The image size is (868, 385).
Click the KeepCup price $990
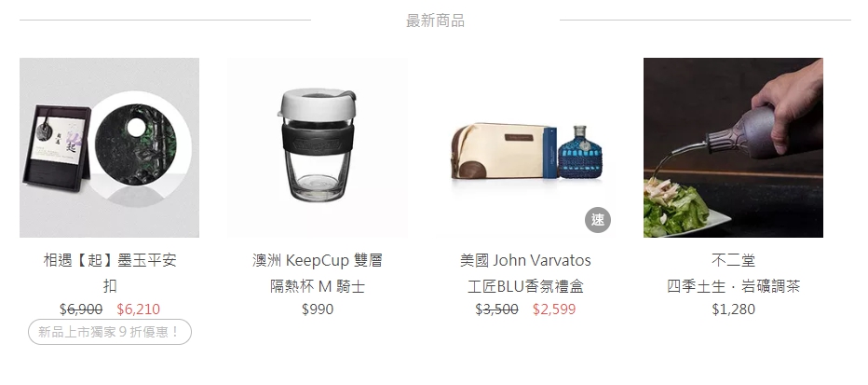[x=318, y=309]
